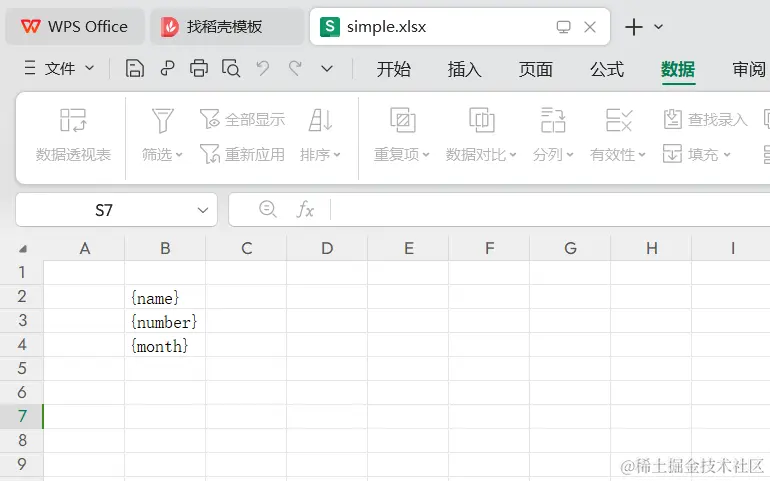Image resolution: width=770 pixels, height=481 pixels.
Task: Select row 7 header
Action: click(22, 417)
